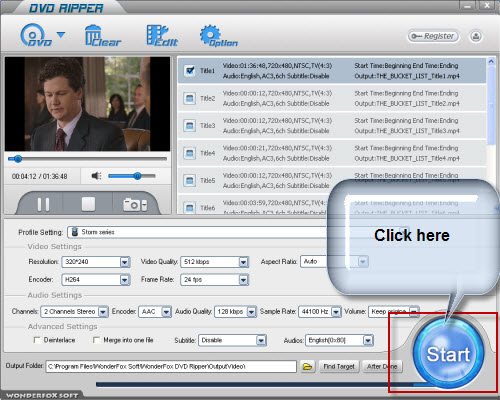Check the Title3 checkbox

click(190, 126)
